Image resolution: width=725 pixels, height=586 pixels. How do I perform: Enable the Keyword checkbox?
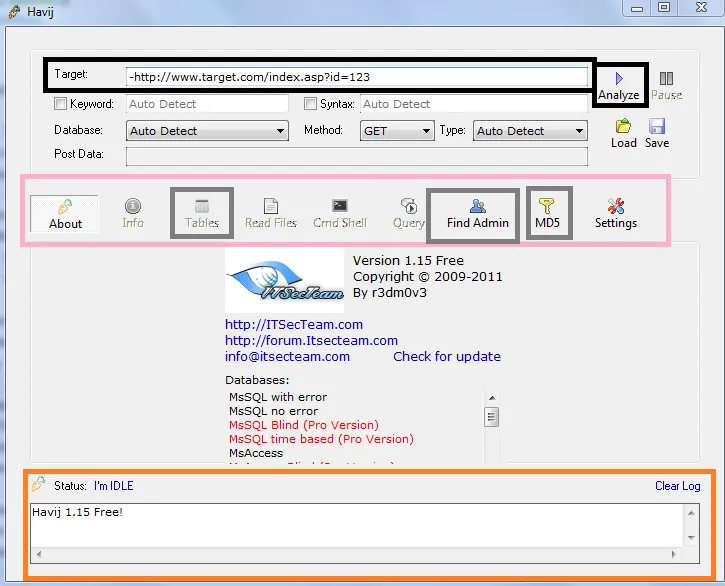click(61, 104)
